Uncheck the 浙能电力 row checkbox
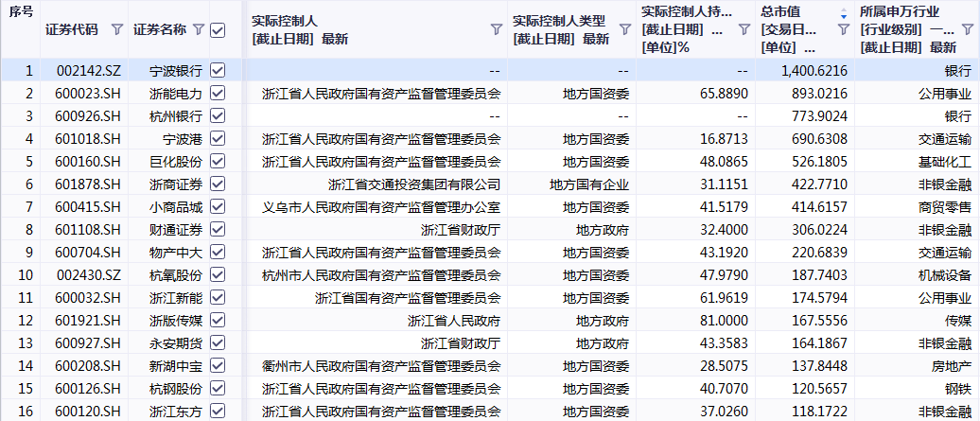Screen dimensions: 980x421 (x=218, y=93)
